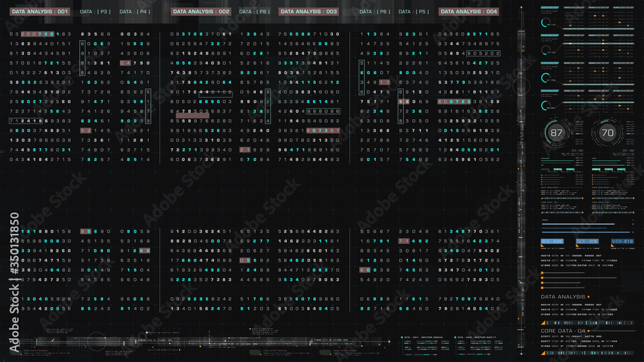Viewport: 644px width, 362px height.
Task: Select the V-CH - 619 blue label
Action: point(622,241)
